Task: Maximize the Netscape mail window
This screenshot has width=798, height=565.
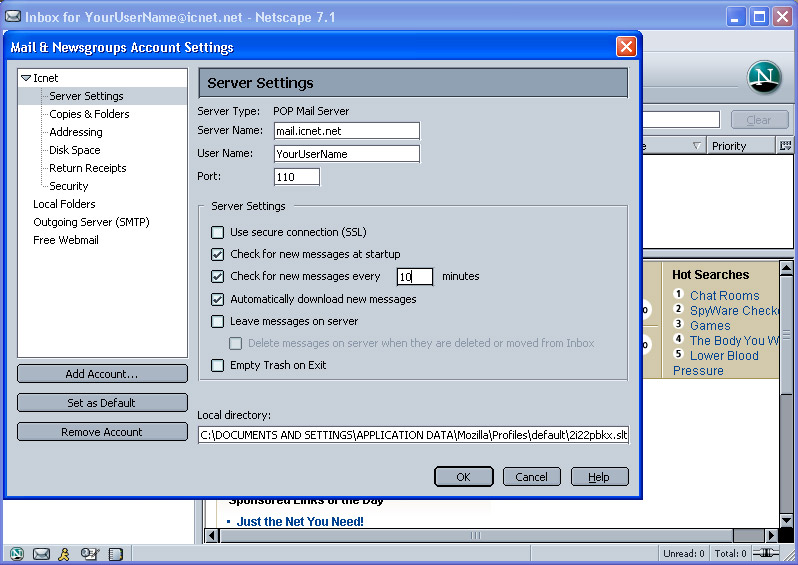Action: coord(759,17)
